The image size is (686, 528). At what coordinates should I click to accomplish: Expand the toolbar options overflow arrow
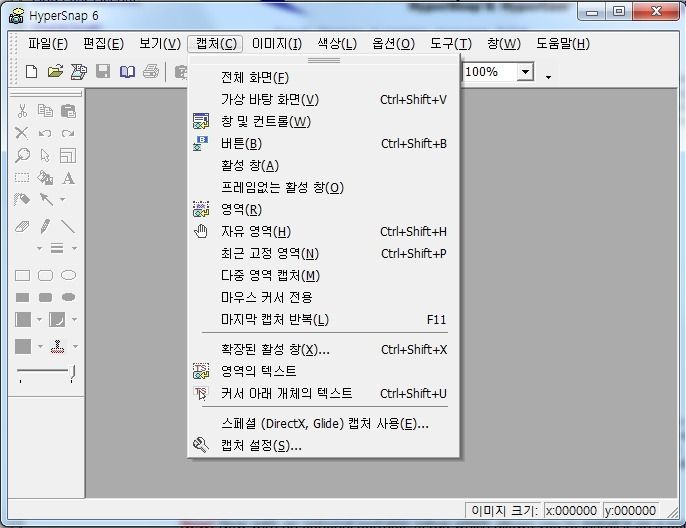click(548, 77)
